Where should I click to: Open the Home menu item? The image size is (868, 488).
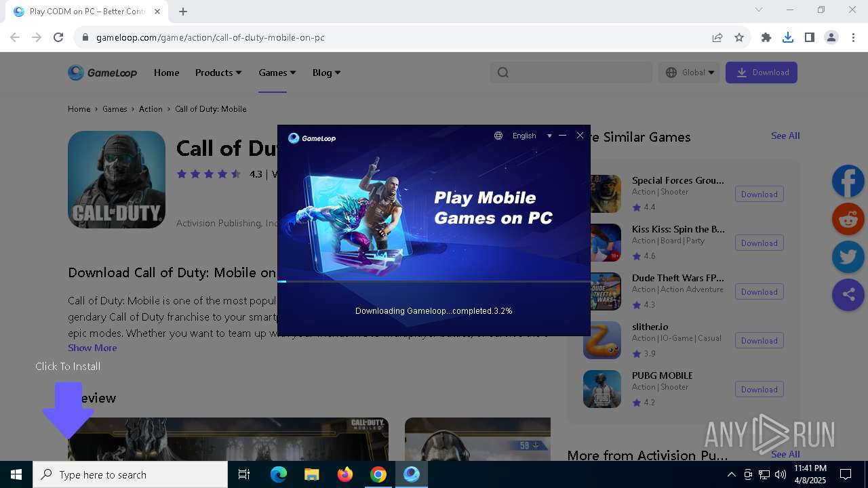click(x=166, y=73)
